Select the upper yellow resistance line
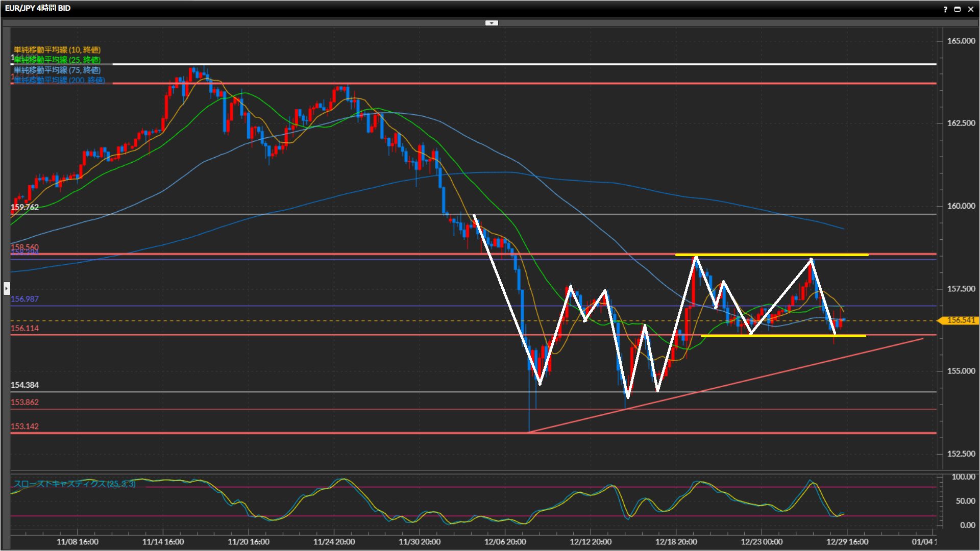Viewport: 980px width, 551px height. click(771, 255)
